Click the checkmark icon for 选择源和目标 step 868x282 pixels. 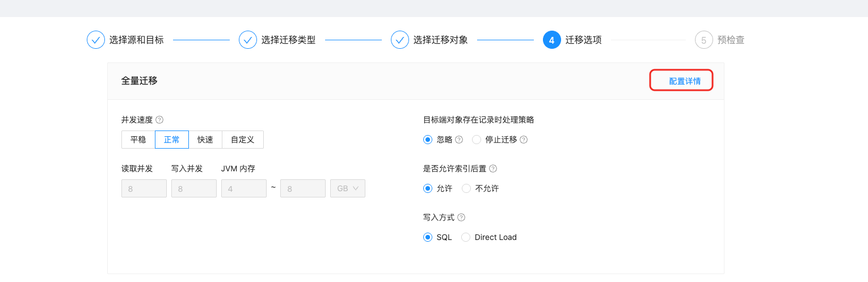[96, 40]
